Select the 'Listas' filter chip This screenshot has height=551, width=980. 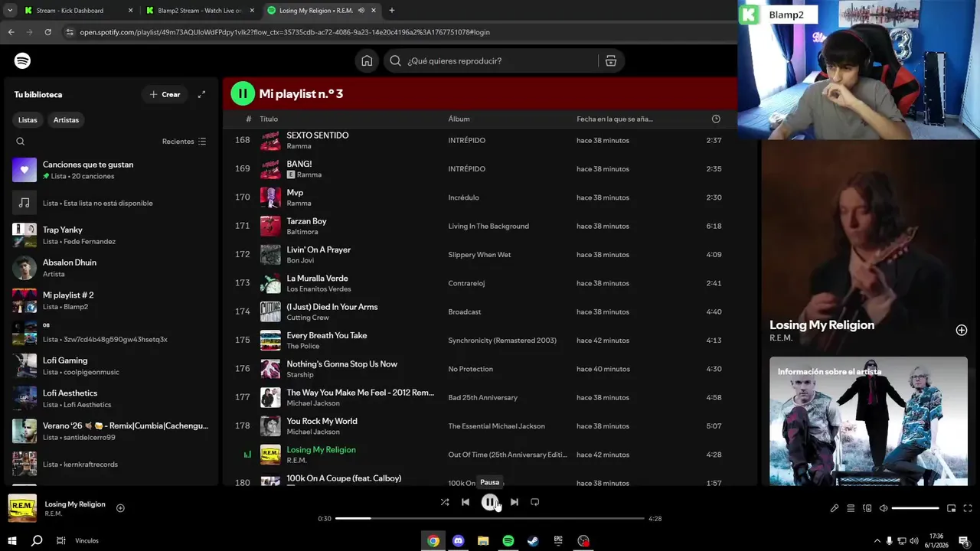[x=28, y=120]
